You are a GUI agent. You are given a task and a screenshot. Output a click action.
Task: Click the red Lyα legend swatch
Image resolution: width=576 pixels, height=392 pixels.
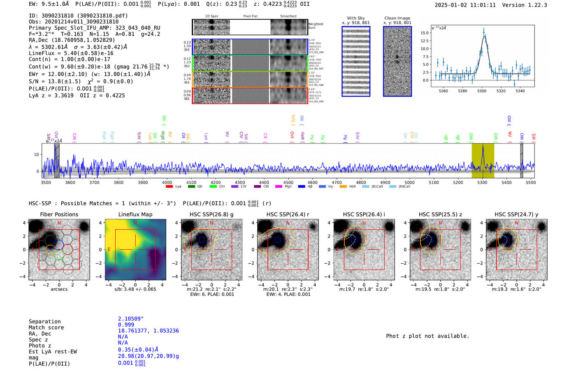(x=169, y=187)
